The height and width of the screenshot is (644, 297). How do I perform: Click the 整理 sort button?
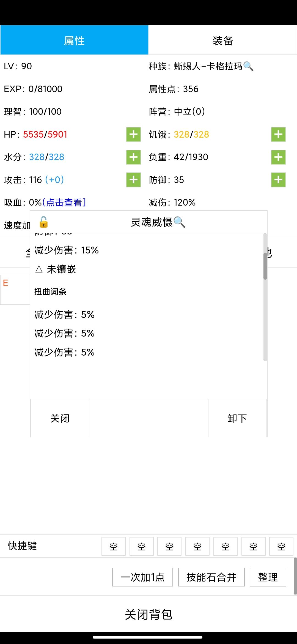coord(268,577)
